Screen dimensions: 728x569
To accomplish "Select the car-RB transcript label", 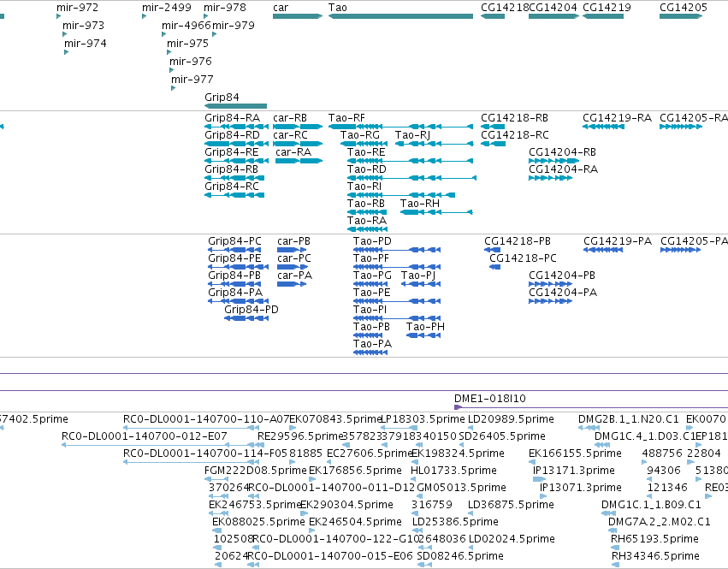I will pos(290,118).
